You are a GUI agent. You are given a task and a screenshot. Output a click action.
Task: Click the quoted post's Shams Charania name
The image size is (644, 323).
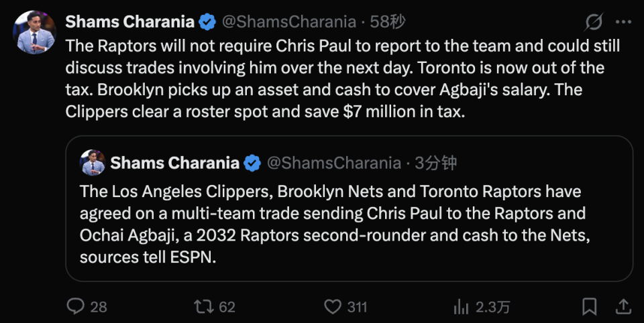click(x=174, y=163)
